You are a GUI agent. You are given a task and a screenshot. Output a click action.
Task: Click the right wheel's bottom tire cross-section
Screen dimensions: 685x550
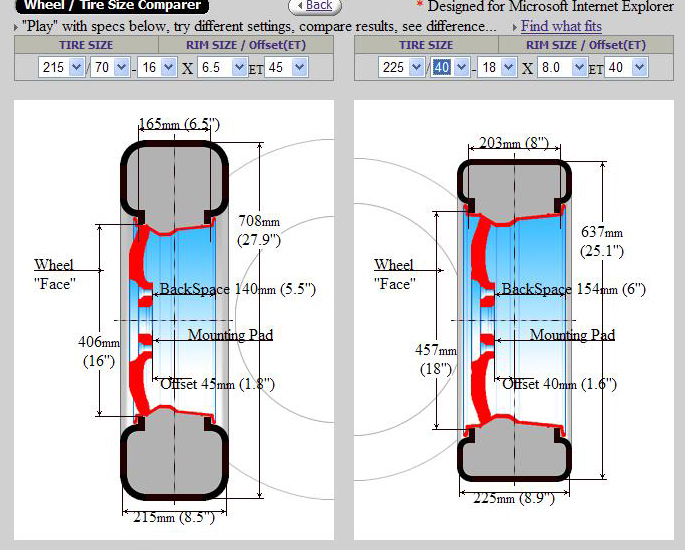click(x=514, y=453)
